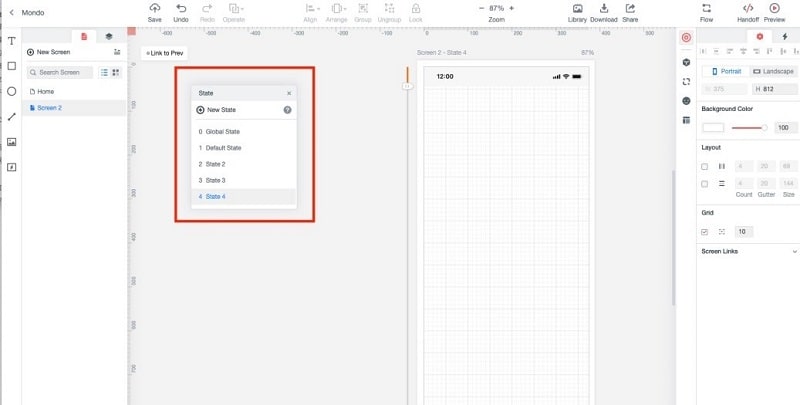
Task: Expand the Screen Links section
Action: tap(794, 251)
